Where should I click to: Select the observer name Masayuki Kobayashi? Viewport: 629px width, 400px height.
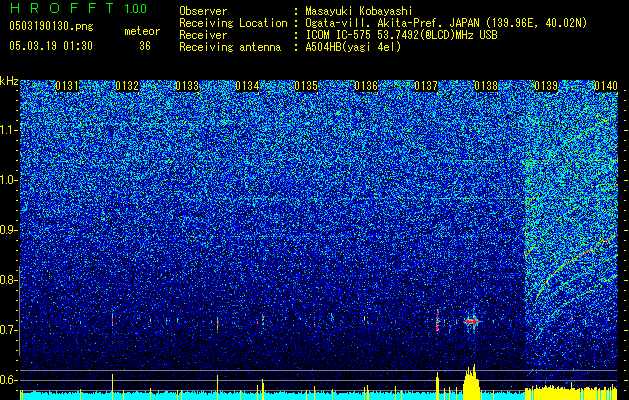click(358, 11)
